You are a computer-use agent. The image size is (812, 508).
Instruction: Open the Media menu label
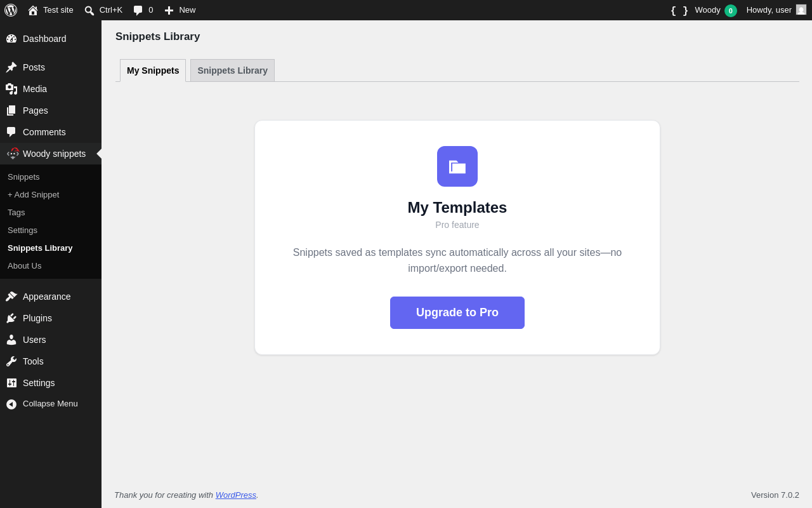pyautogui.click(x=35, y=89)
